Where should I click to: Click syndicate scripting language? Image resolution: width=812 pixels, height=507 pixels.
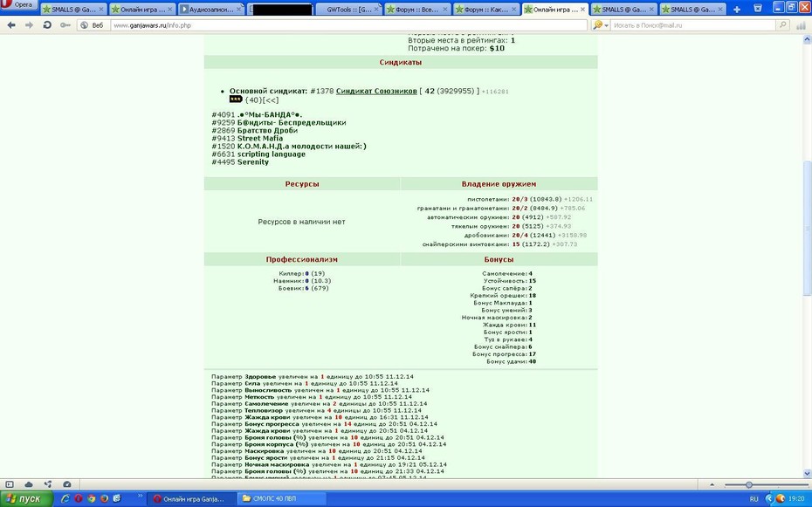click(x=272, y=154)
